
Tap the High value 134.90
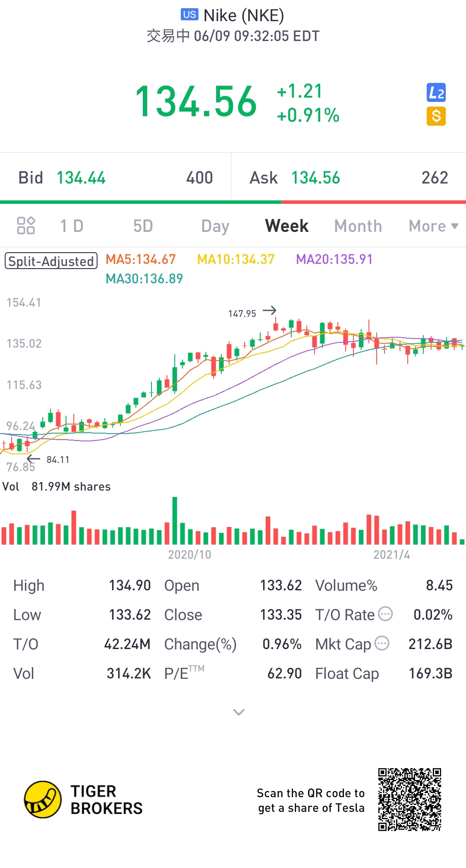tap(130, 586)
